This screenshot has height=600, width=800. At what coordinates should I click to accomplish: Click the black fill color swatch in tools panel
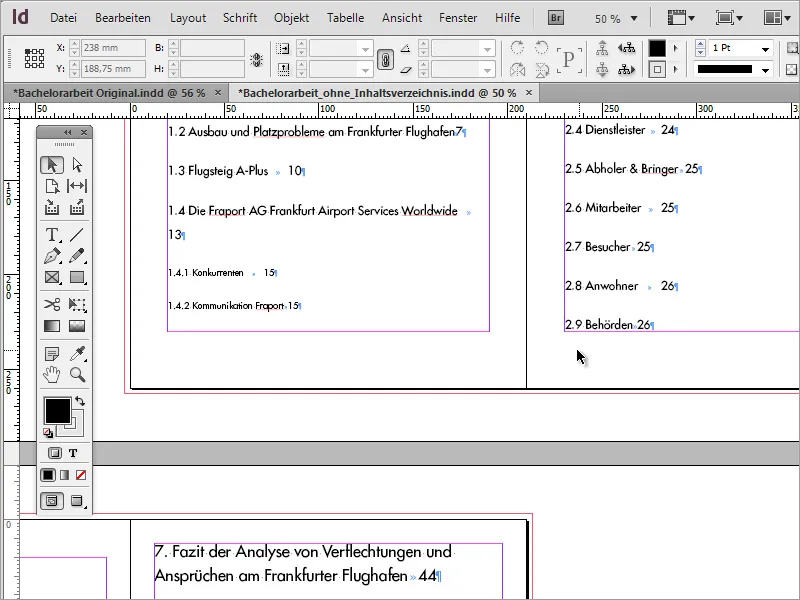[x=56, y=409]
